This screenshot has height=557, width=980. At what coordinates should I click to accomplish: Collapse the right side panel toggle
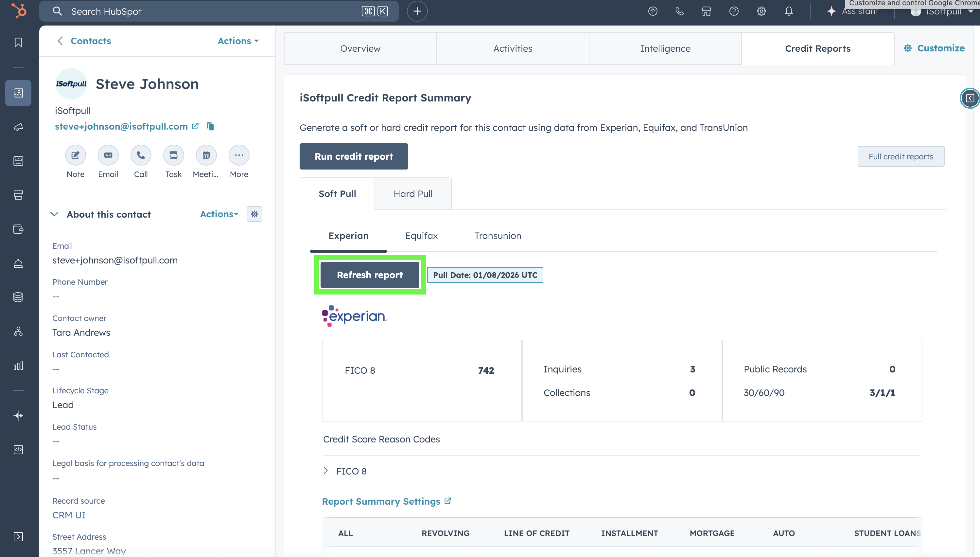point(970,98)
